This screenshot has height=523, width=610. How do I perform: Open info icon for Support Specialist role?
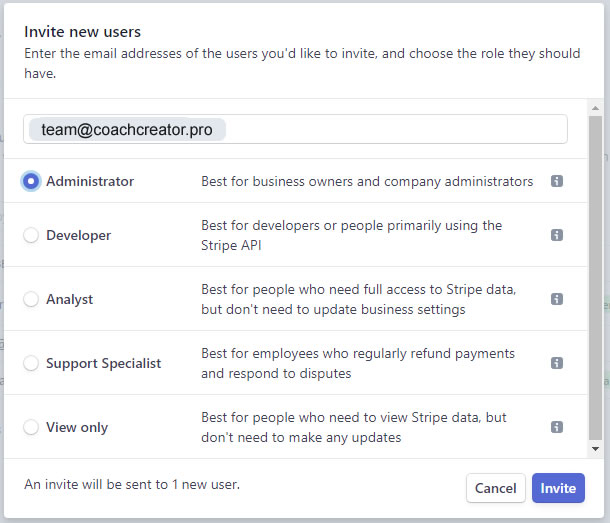point(557,363)
